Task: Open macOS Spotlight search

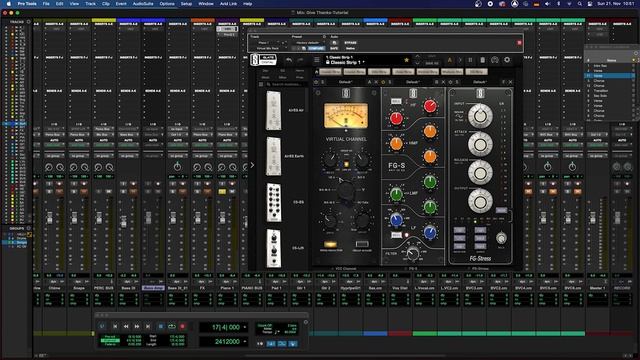Action: [x=580, y=4]
